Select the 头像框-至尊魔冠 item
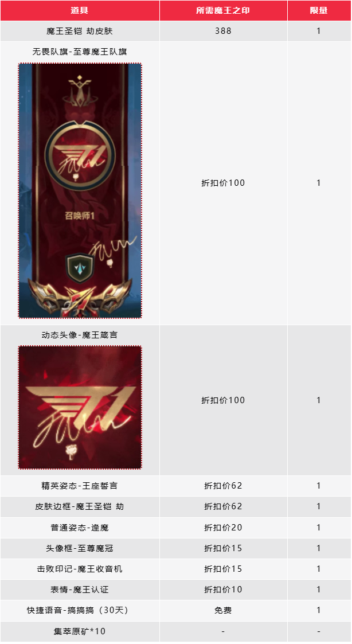 (80, 548)
